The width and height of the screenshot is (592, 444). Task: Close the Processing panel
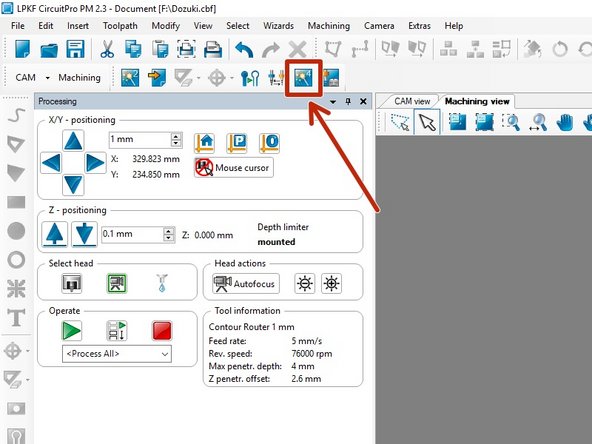(x=363, y=102)
